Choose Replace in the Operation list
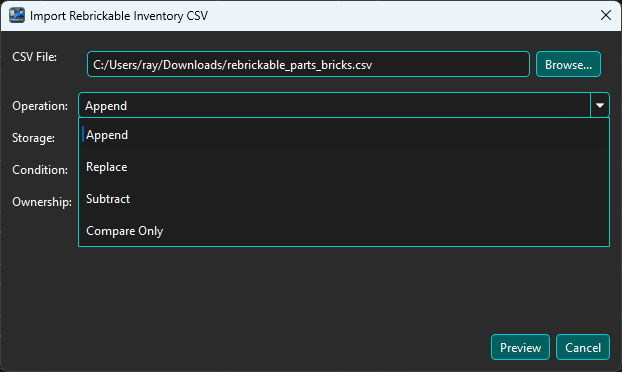 [x=344, y=167]
